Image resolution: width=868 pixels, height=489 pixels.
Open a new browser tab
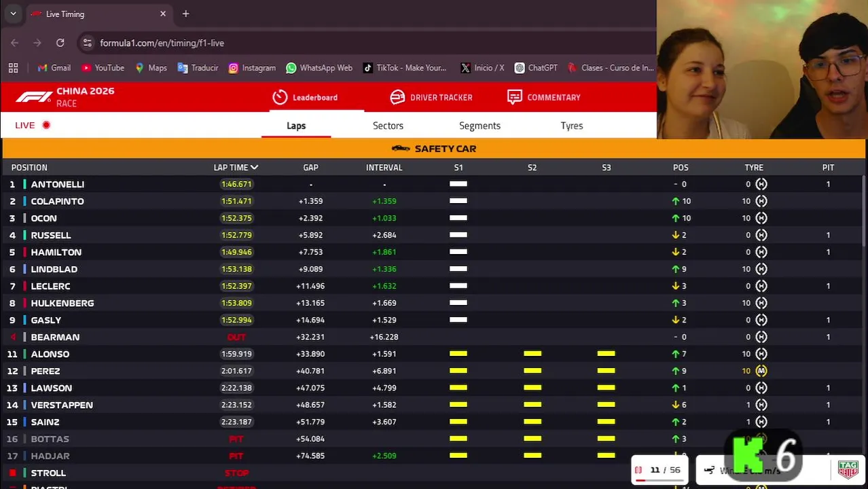point(185,14)
